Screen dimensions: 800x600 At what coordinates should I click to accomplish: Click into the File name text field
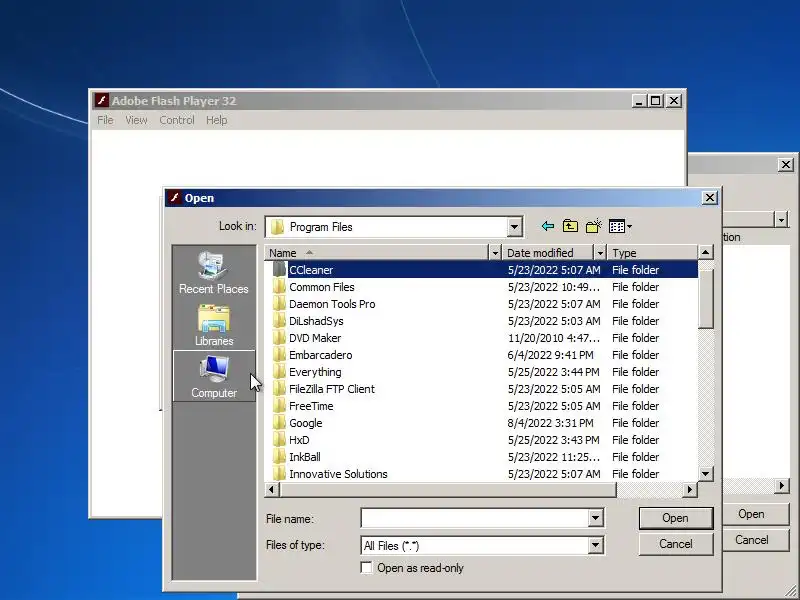tap(474, 518)
